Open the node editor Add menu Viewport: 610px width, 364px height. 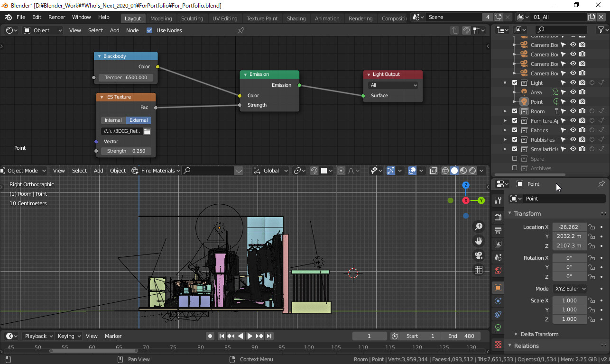tap(115, 30)
